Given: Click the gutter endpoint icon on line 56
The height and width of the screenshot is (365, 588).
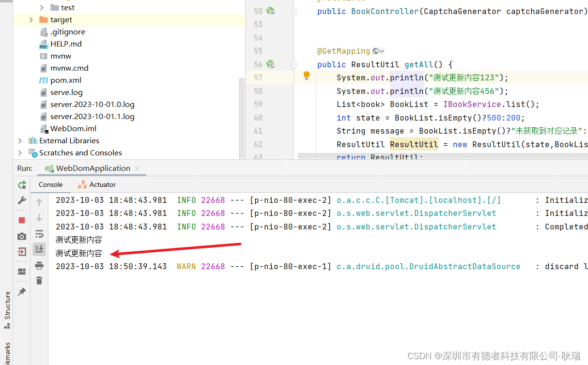Looking at the screenshot, I should click(270, 64).
